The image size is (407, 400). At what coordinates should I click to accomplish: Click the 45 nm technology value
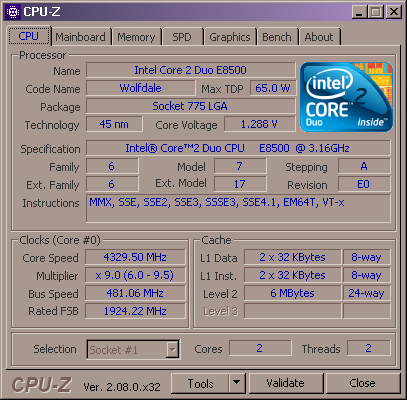114,124
